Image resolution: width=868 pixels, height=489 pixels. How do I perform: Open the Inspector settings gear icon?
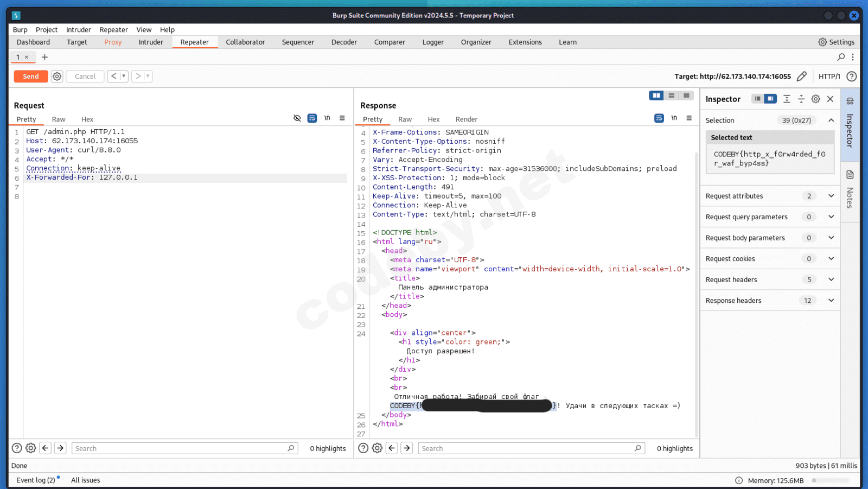(815, 99)
